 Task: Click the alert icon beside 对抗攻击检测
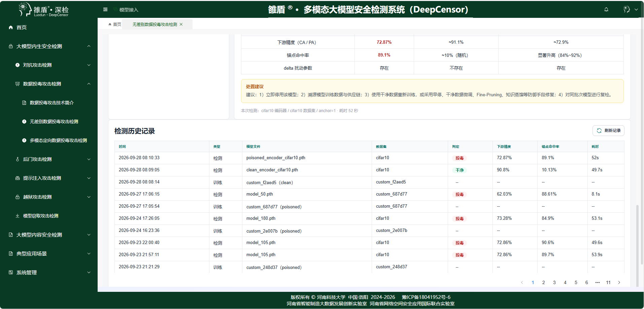18,65
